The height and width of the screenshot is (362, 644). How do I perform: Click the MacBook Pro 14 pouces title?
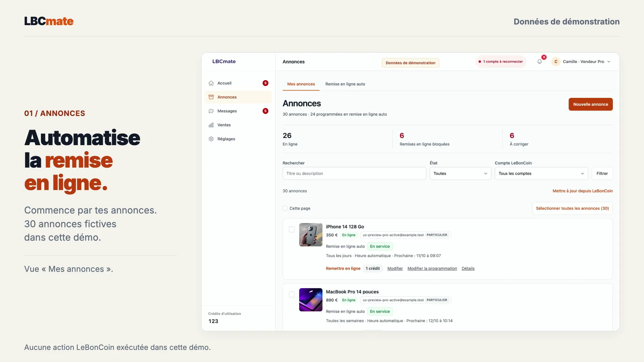[352, 292]
